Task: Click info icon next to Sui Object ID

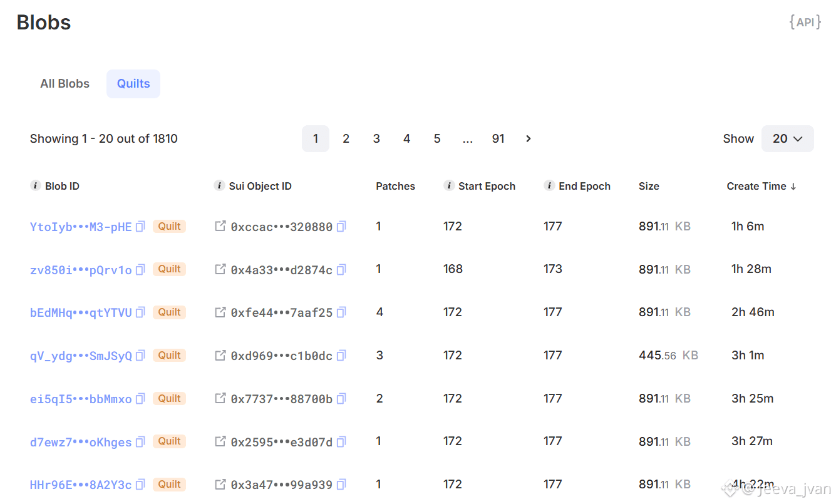Action: click(x=219, y=186)
